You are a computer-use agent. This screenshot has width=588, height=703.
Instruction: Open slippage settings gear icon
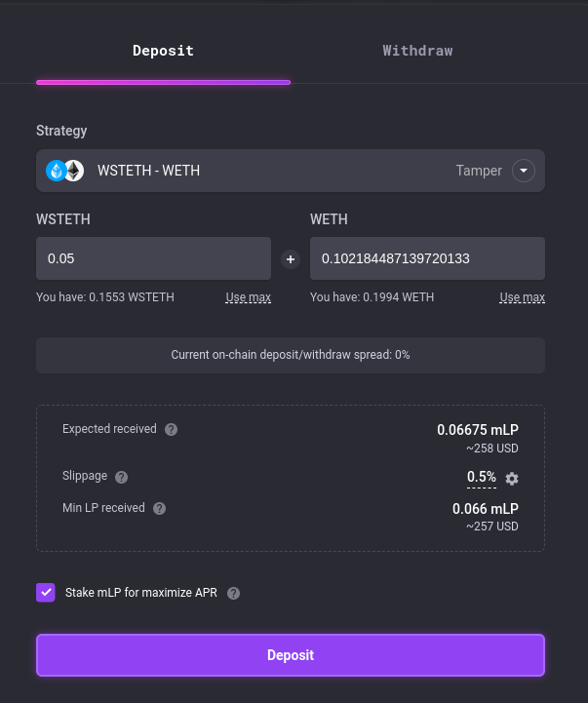tap(512, 479)
